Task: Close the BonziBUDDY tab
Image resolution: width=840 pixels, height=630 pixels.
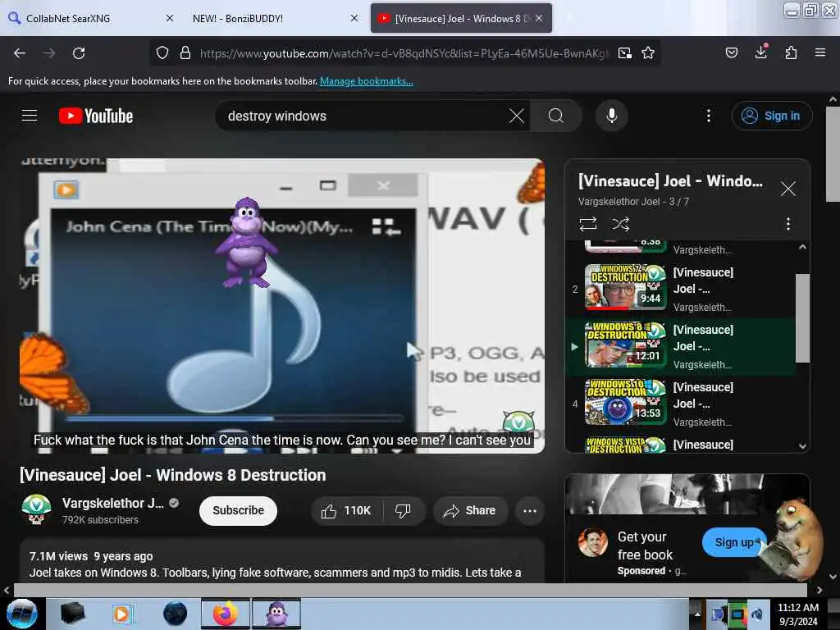Action: click(354, 18)
